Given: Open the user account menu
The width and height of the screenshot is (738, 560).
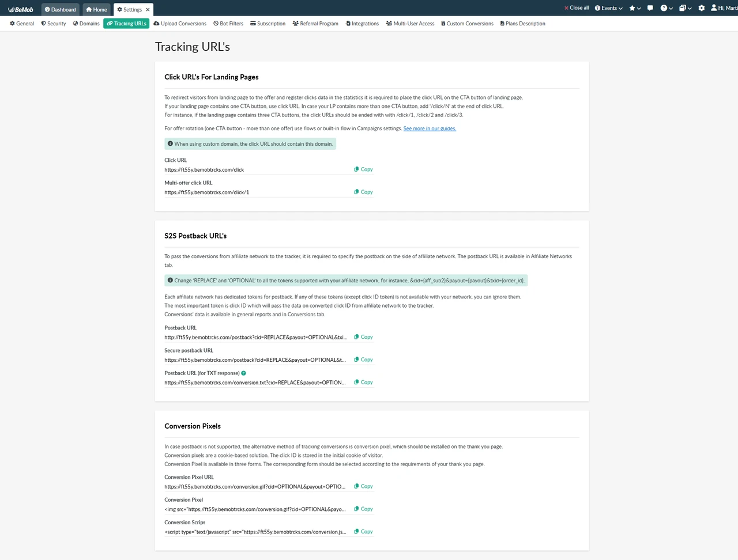Looking at the screenshot, I should [x=724, y=8].
